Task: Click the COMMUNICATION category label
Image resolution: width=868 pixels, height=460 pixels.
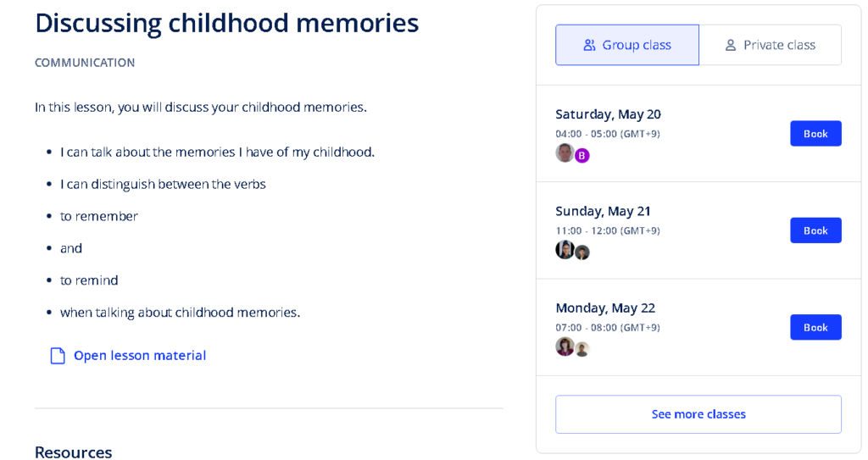Action: tap(85, 63)
